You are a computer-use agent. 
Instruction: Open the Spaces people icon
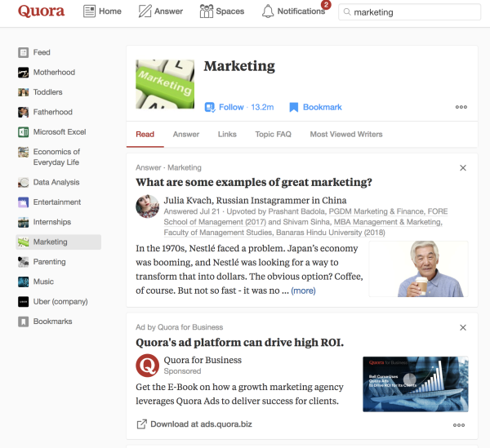[x=207, y=11]
